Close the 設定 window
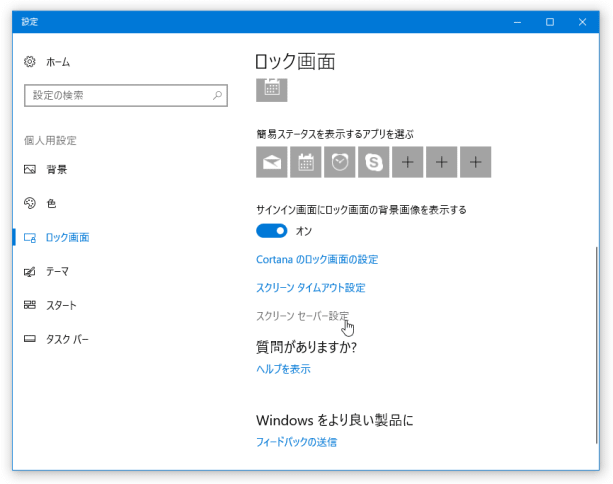 [582, 22]
